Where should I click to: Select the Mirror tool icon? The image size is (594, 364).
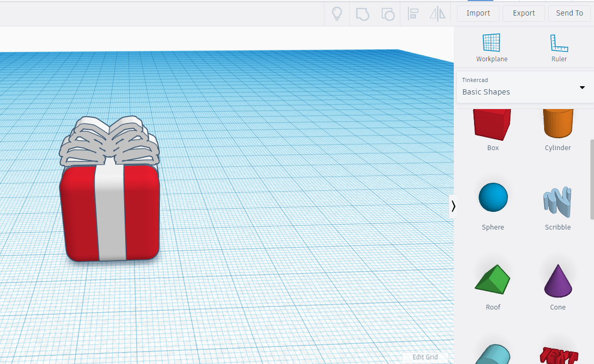coord(438,14)
